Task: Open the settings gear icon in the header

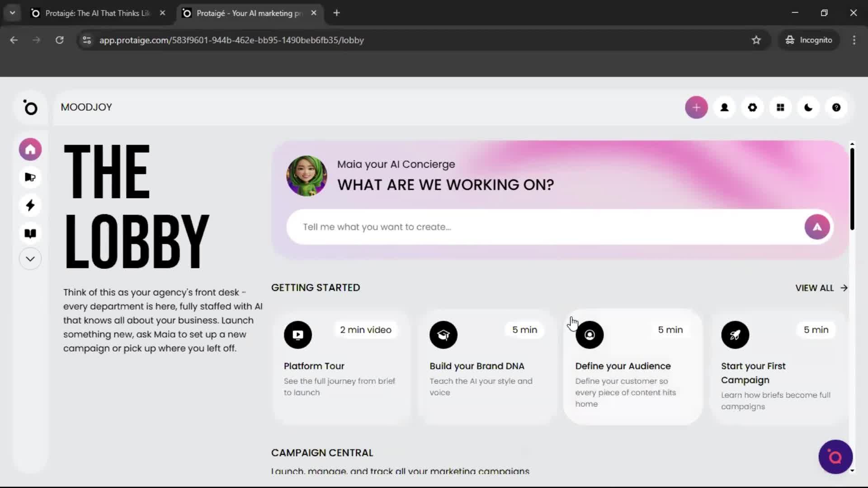Action: (x=752, y=108)
